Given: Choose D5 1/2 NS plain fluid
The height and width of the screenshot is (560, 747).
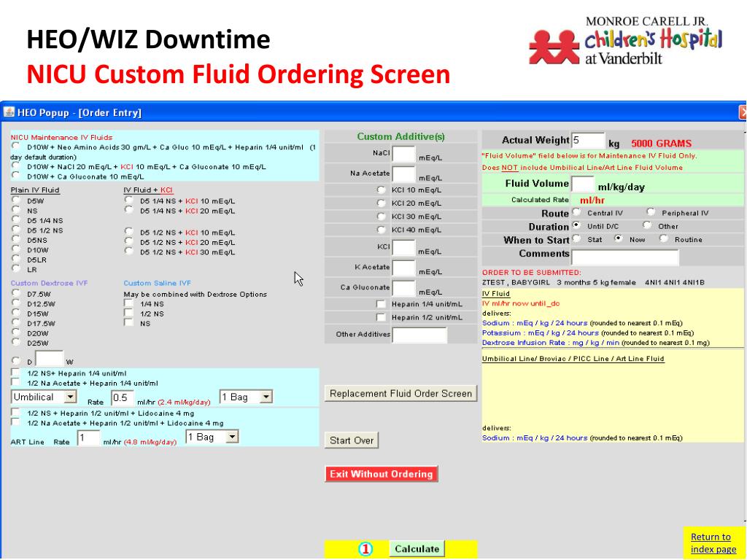Looking at the screenshot, I should [16, 229].
